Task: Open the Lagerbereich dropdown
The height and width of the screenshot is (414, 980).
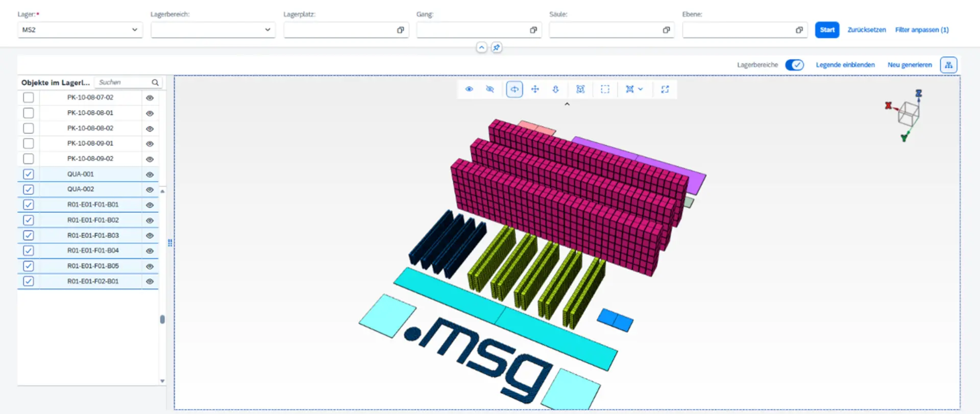Action: 213,30
